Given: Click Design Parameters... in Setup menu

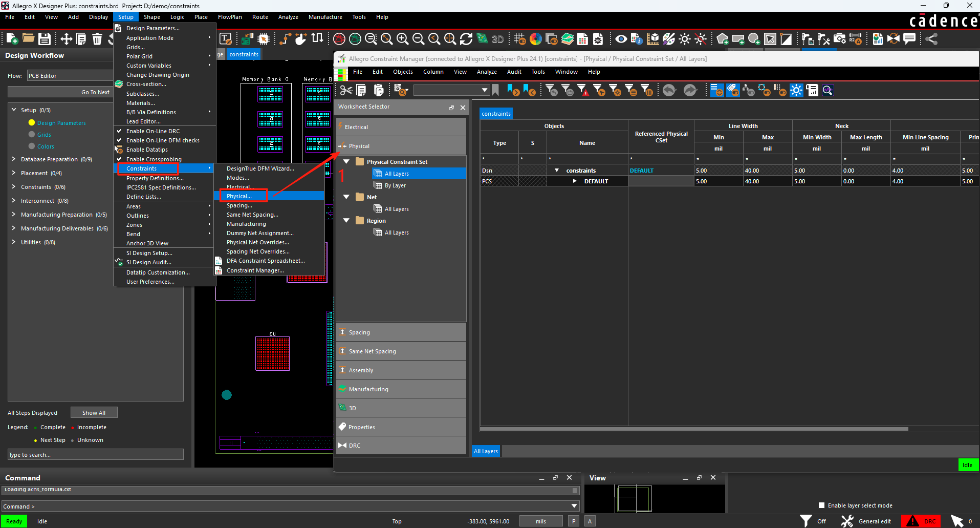Looking at the screenshot, I should [x=153, y=28].
